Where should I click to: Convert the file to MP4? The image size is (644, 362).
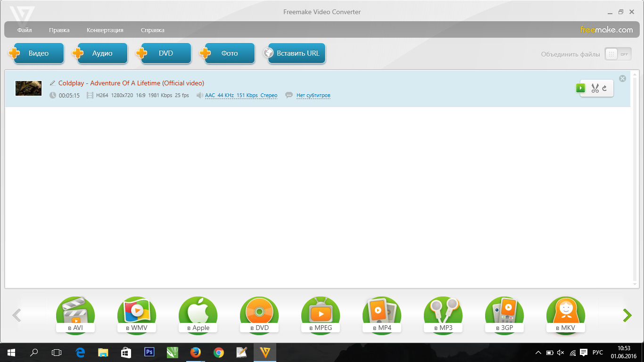[x=382, y=315]
